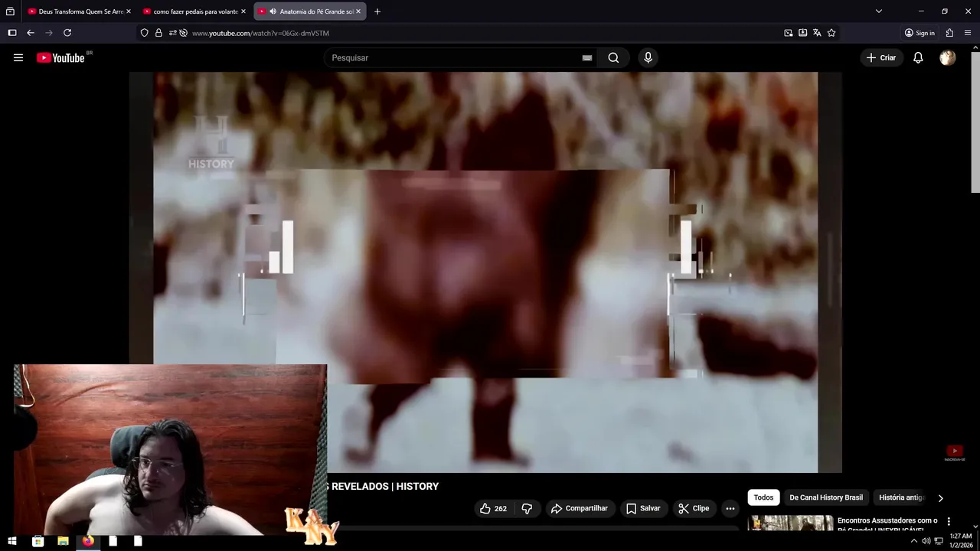Image resolution: width=980 pixels, height=551 pixels.
Task: View site security padlock info
Action: (x=158, y=33)
